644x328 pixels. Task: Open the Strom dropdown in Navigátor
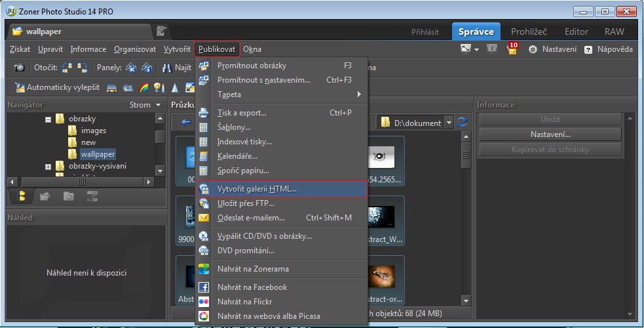tap(145, 105)
